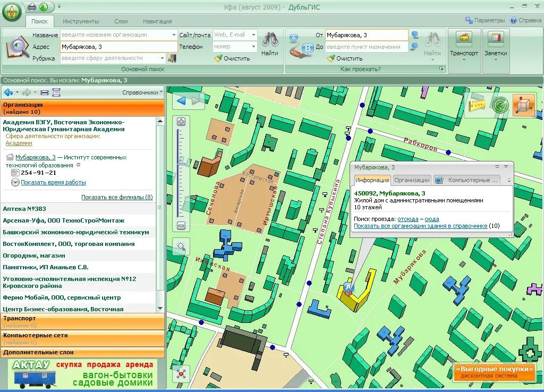544x392 pixels.
Task: Toggle 3D buildings cube view button
Action: [523, 105]
